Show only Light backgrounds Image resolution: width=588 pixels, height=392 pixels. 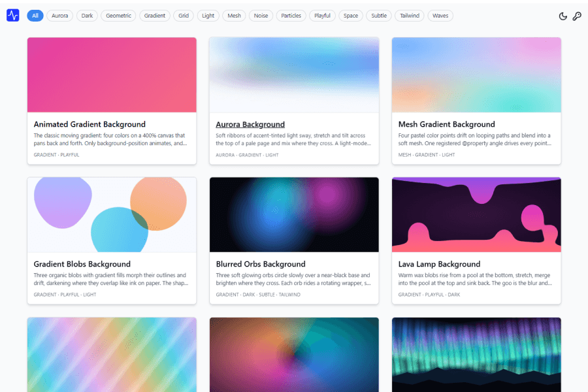tap(208, 16)
